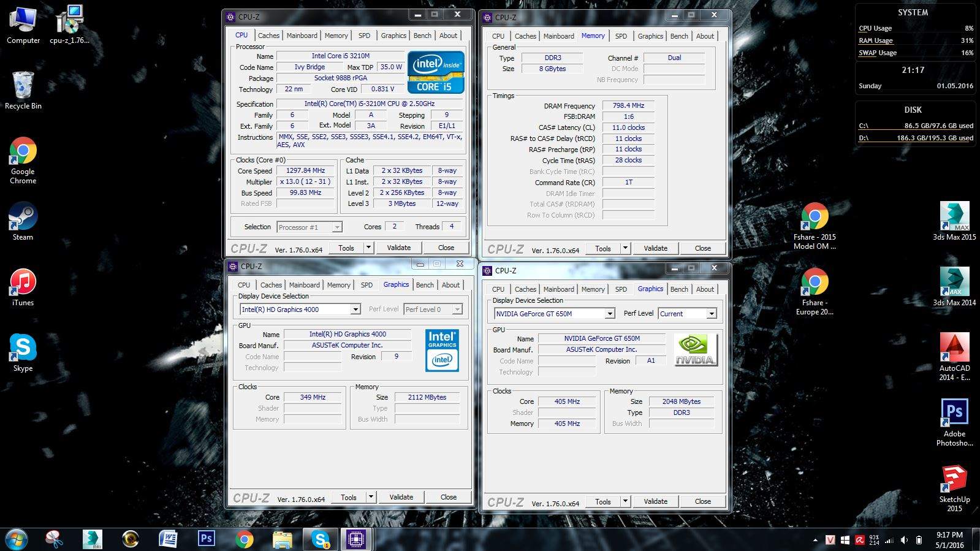
Task: Launch the AutoCAD 2014 desktop shortcut
Action: coord(954,357)
